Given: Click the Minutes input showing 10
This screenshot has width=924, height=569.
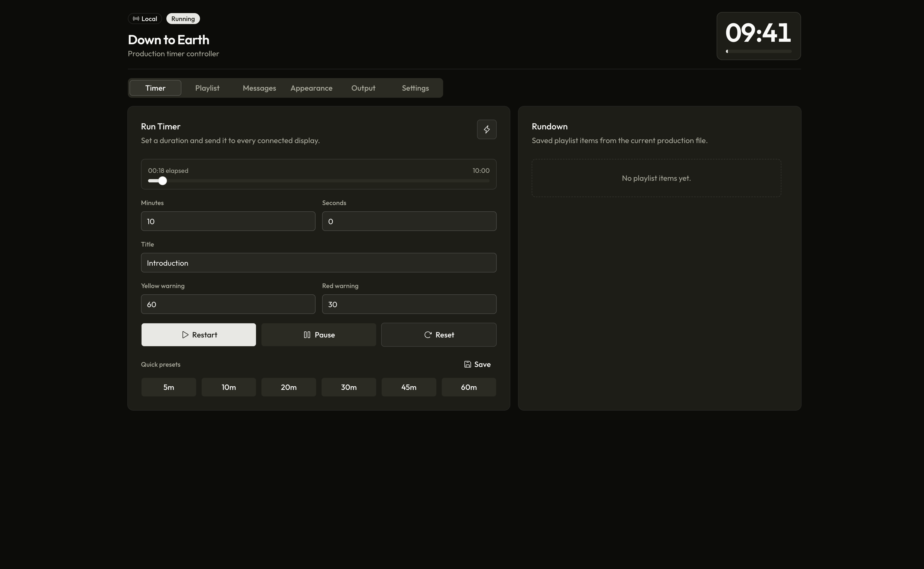Looking at the screenshot, I should coord(228,221).
